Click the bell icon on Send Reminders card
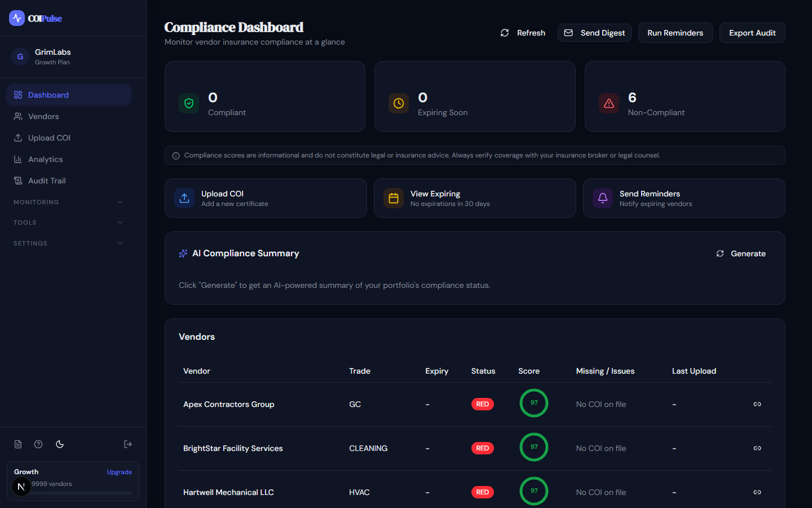The image size is (812, 508). (x=603, y=198)
